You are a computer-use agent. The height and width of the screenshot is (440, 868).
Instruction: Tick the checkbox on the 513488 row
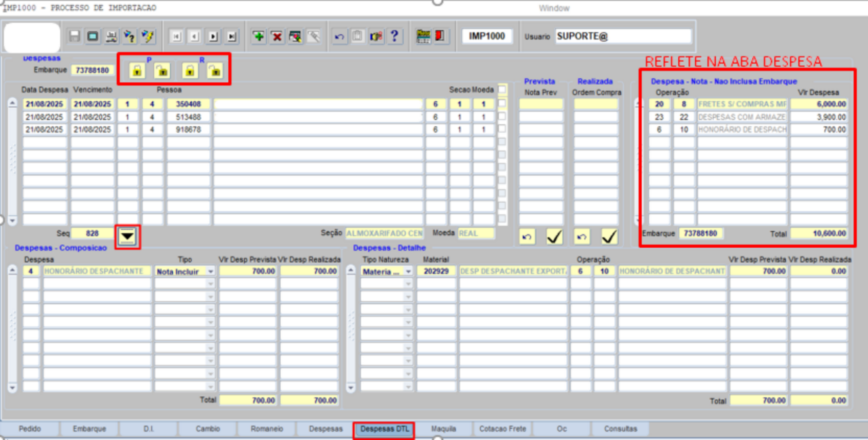point(502,116)
